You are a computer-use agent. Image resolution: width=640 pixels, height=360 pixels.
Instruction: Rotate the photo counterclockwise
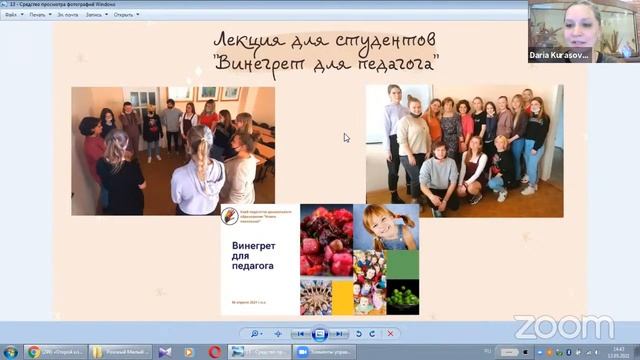coord(359,334)
